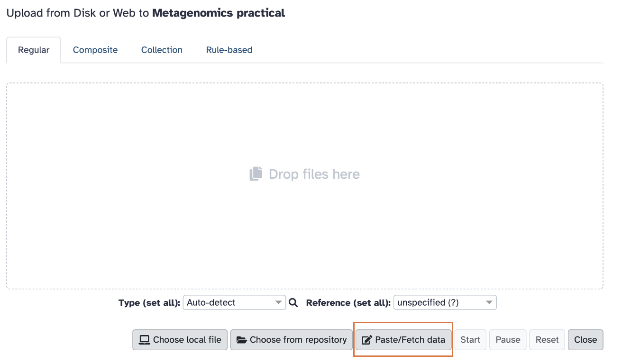Open the Reference unspecified (?) dropdown
622x364 pixels.
[445, 302]
